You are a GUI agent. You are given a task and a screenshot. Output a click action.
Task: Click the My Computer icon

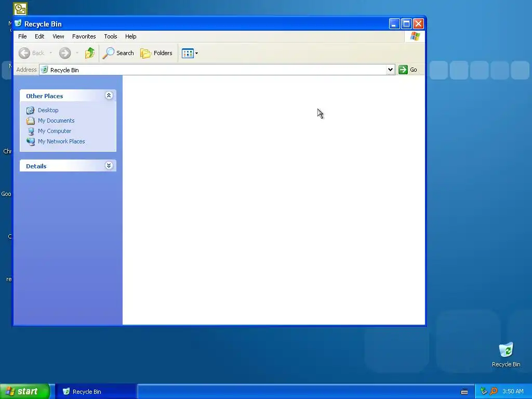pos(31,131)
